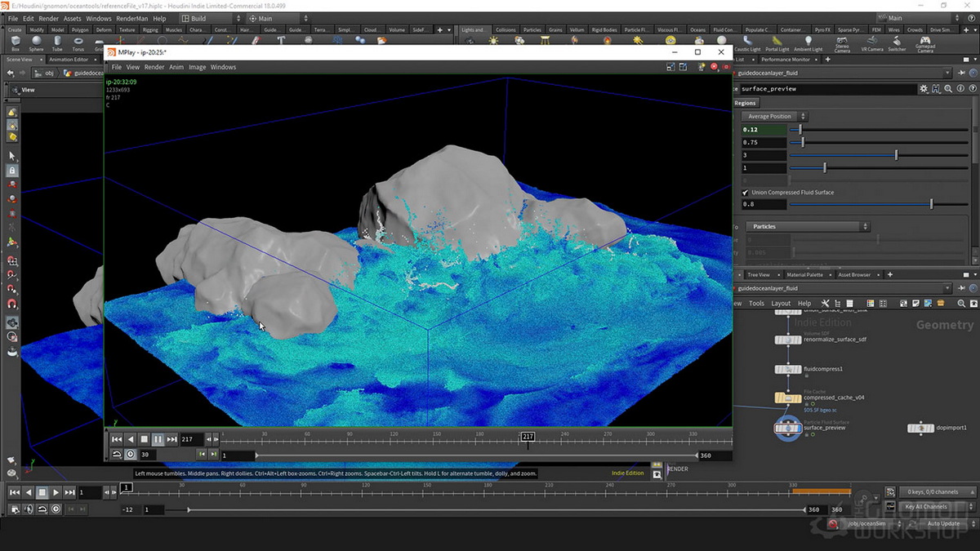Screen dimensions: 980x551
Task: Click the Switcher shelf tool
Action: (x=898, y=43)
